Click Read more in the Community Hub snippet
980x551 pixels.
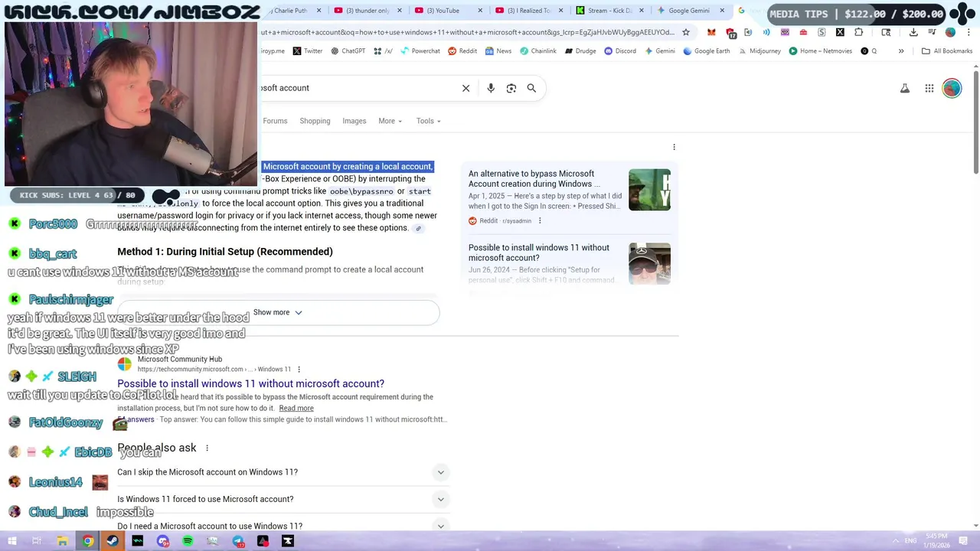click(296, 409)
